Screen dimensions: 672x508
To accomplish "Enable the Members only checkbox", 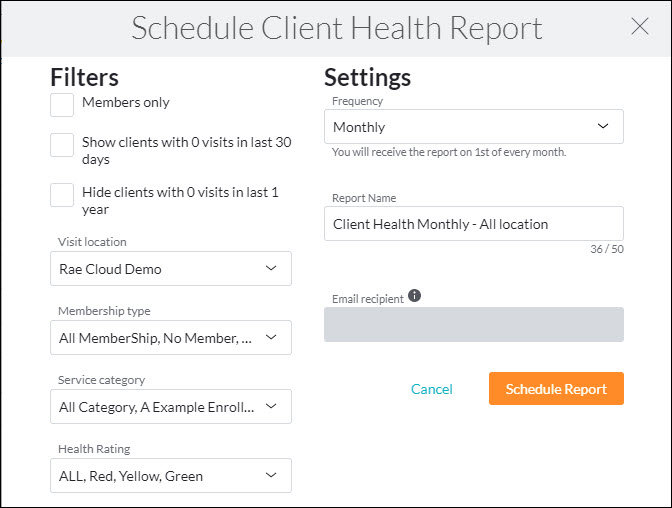I will click(62, 105).
